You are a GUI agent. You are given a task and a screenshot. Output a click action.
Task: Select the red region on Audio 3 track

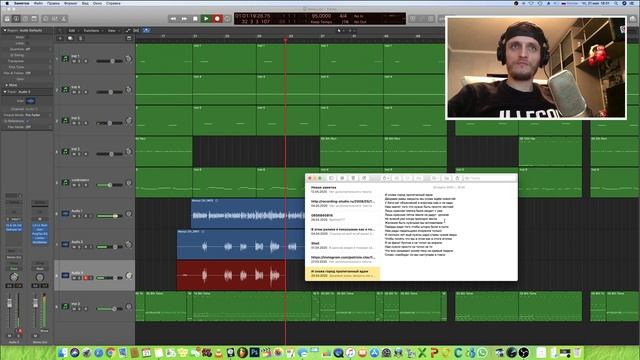(x=231, y=276)
